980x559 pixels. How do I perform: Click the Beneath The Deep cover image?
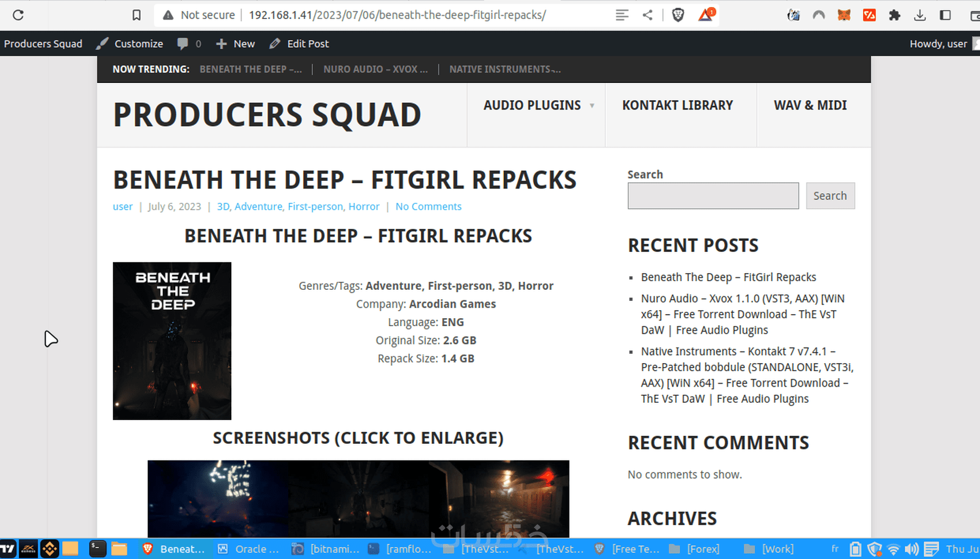point(172,341)
